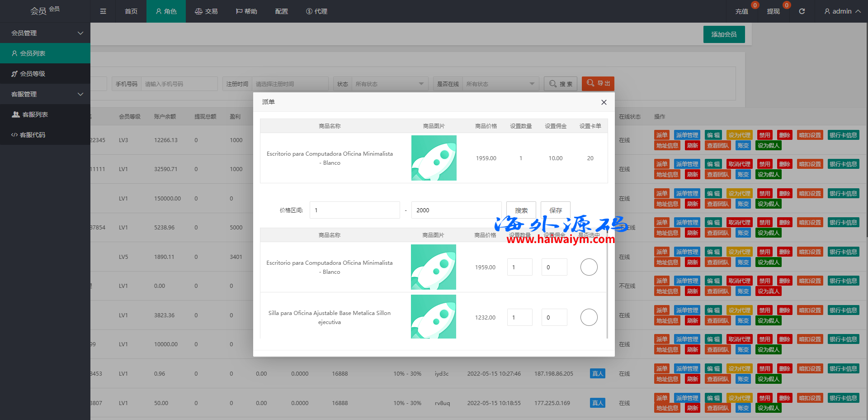This screenshot has height=420, width=868.
Task: Click the green 添加会员 button
Action: pos(724,34)
